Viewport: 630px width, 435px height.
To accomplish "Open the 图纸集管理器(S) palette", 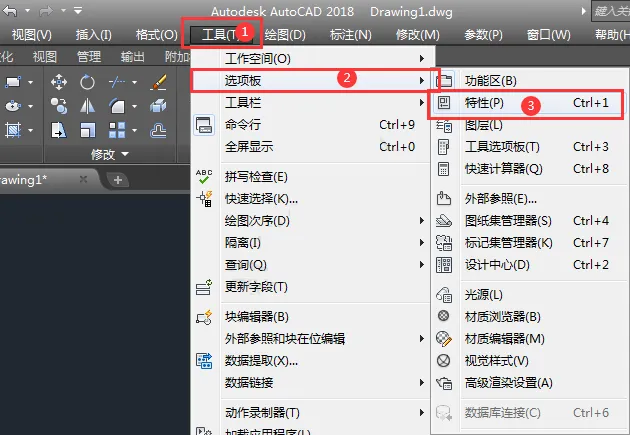I will 529,221.
